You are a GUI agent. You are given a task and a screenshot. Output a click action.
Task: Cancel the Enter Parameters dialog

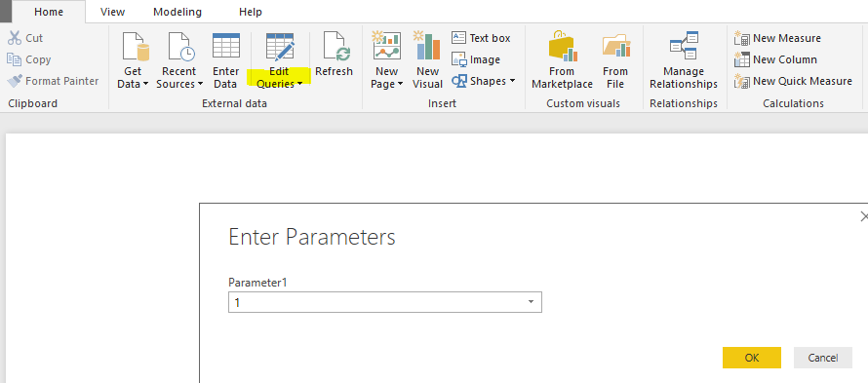(822, 358)
